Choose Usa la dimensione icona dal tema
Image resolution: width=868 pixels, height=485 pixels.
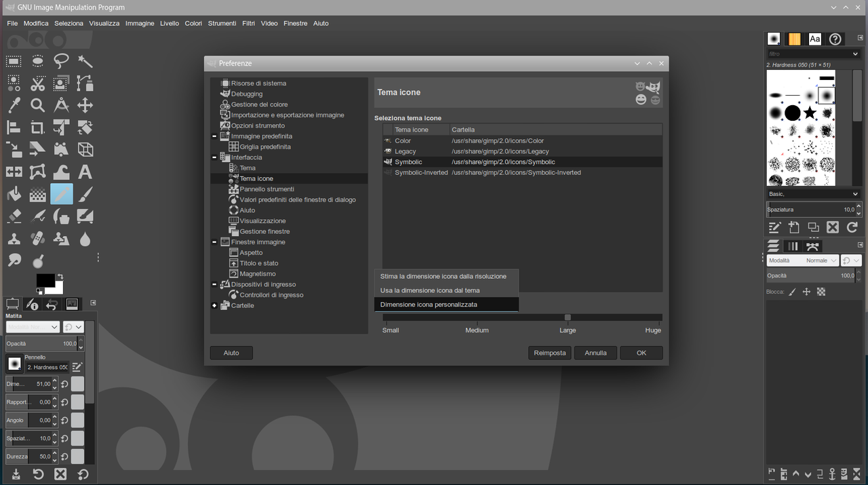pos(446,290)
